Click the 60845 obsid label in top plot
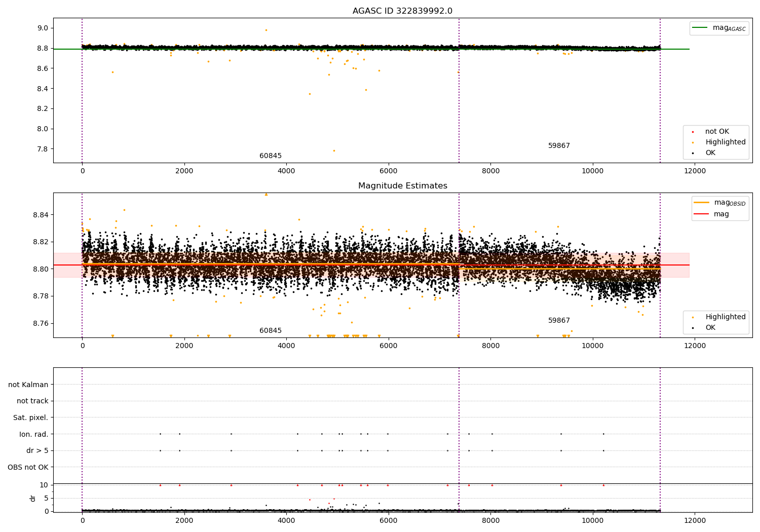This screenshot has width=760, height=532. tap(271, 156)
